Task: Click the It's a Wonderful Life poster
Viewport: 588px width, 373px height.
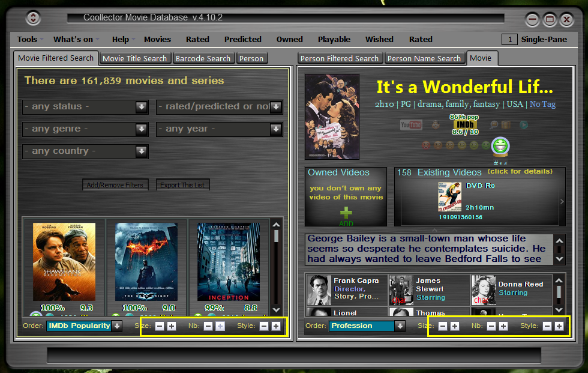Action: [332, 117]
